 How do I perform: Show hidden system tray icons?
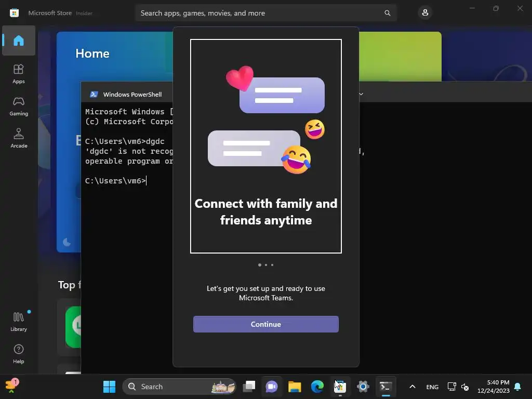click(412, 387)
